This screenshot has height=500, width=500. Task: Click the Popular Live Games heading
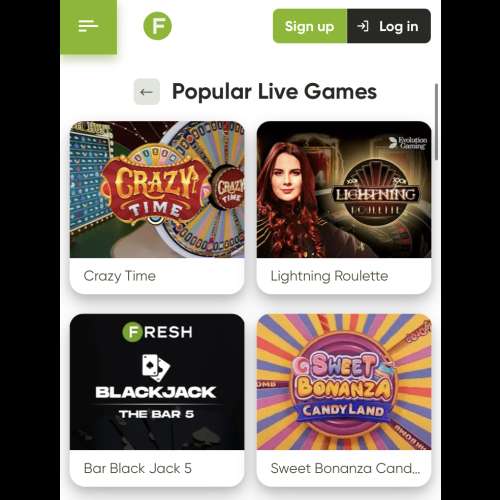tap(274, 92)
